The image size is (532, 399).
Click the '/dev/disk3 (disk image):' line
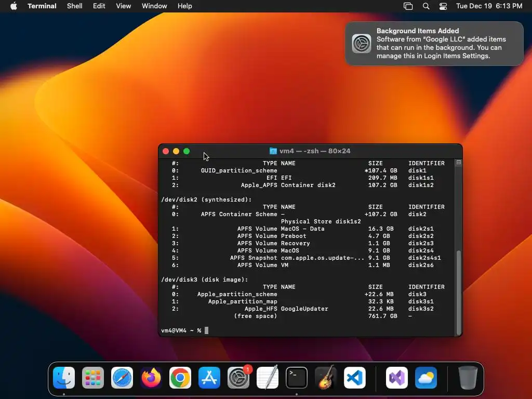click(205, 280)
